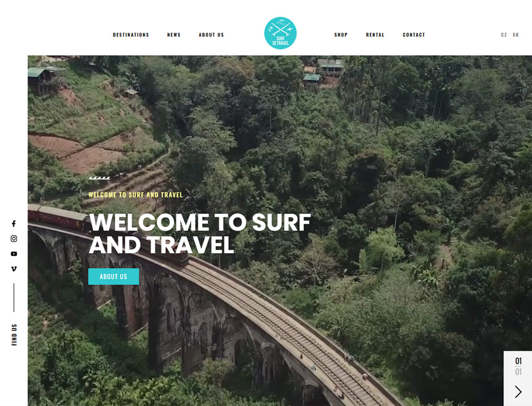Open the Facebook social icon
The height and width of the screenshot is (406, 532).
click(x=14, y=224)
